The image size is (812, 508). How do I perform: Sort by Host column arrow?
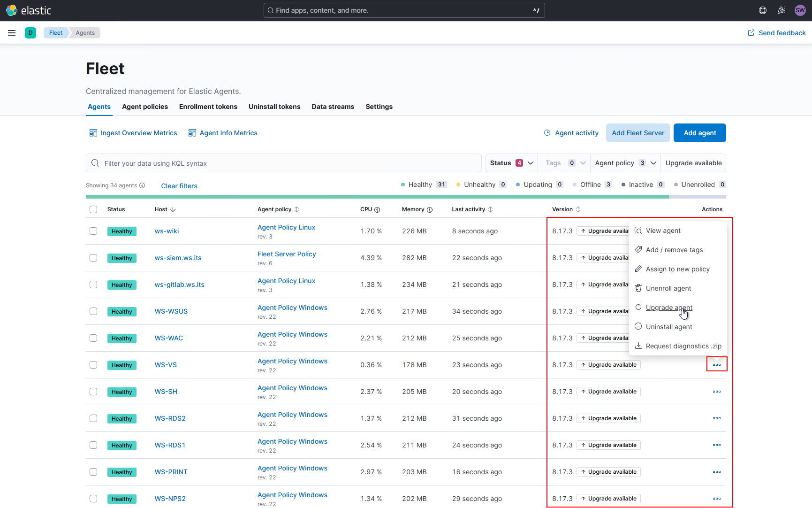pyautogui.click(x=173, y=209)
